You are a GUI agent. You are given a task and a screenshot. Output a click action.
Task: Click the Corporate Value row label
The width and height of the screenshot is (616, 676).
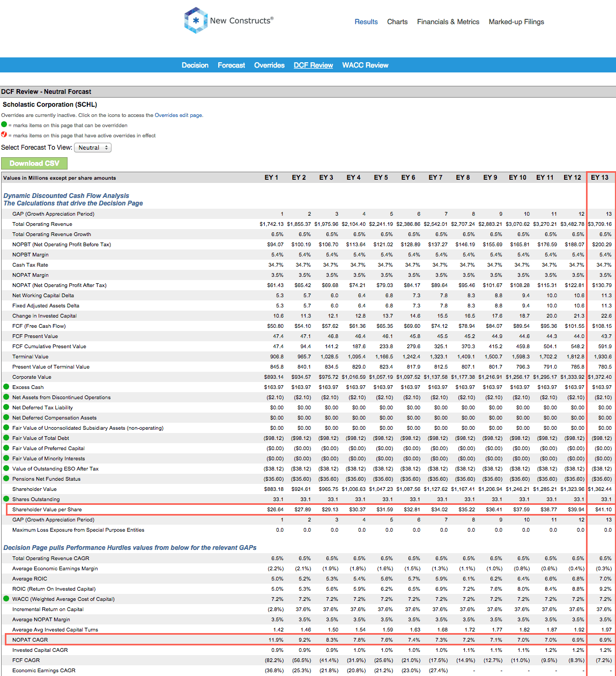tap(32, 377)
